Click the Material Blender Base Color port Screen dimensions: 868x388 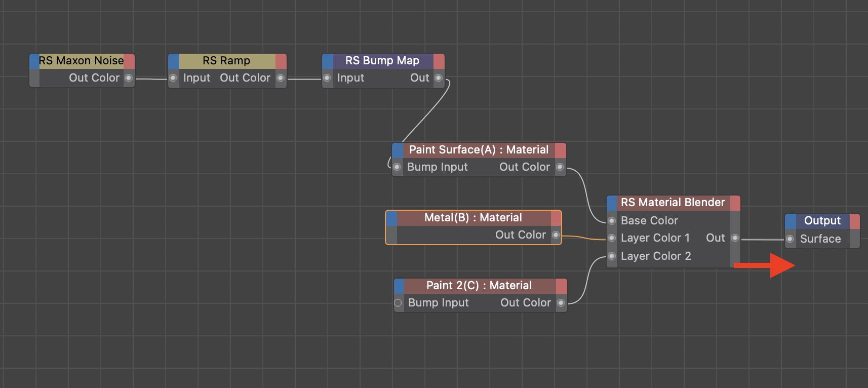pyautogui.click(x=612, y=221)
